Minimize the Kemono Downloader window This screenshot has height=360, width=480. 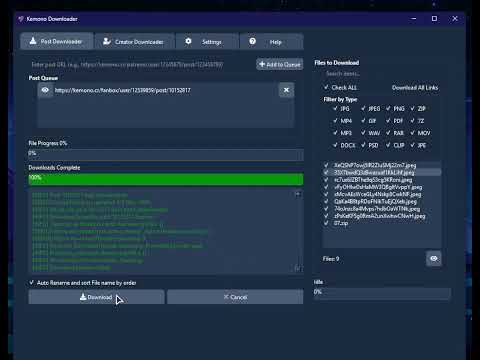[x=414, y=19]
